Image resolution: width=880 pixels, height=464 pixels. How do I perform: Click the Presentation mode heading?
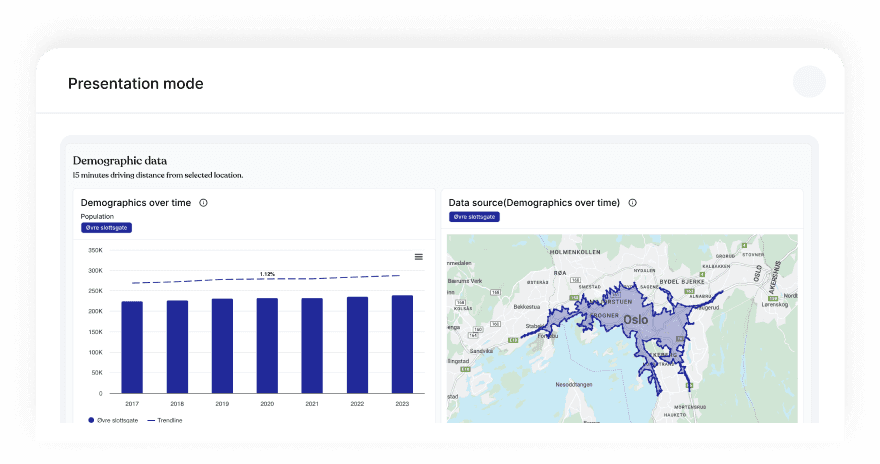coord(136,84)
